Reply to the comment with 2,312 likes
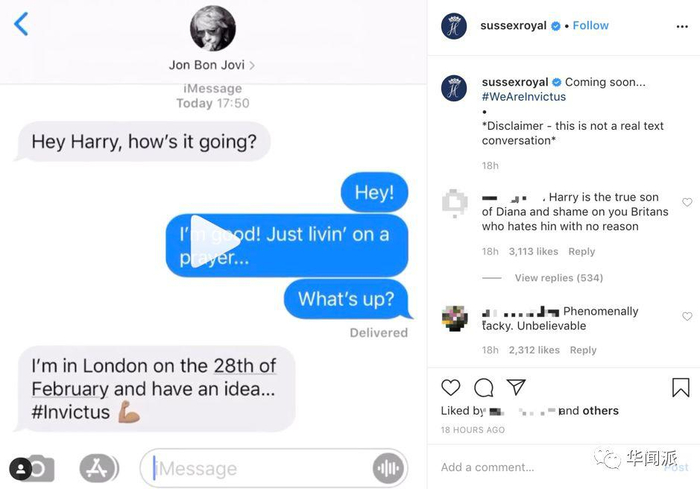 coord(583,350)
